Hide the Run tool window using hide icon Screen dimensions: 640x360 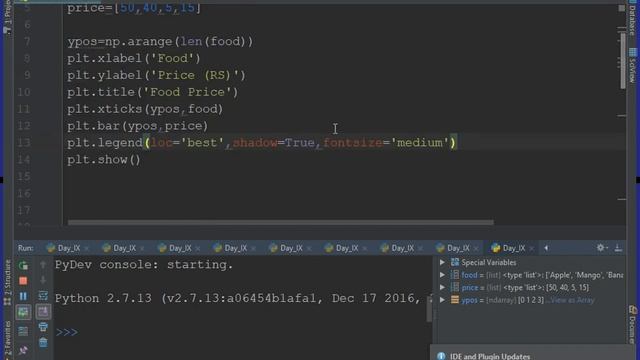[x=618, y=248]
